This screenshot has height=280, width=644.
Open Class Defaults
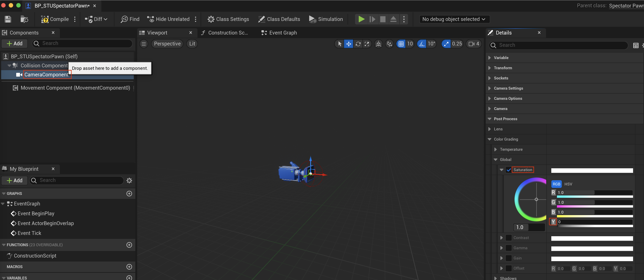pos(279,19)
